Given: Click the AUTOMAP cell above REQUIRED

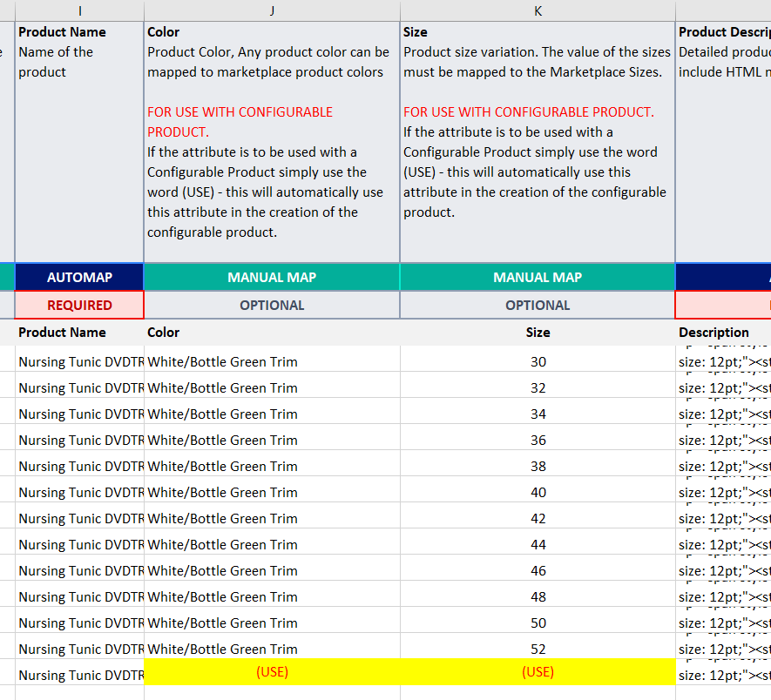Looking at the screenshot, I should click(x=79, y=277).
